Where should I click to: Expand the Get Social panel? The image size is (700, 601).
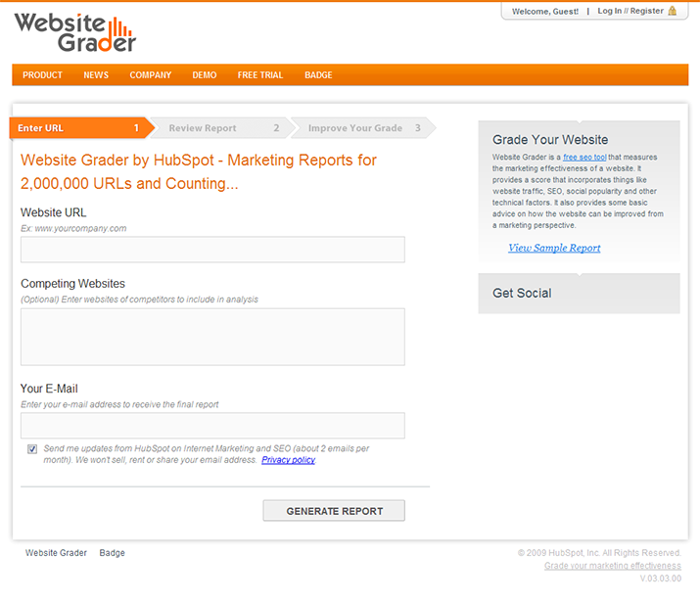(579, 293)
